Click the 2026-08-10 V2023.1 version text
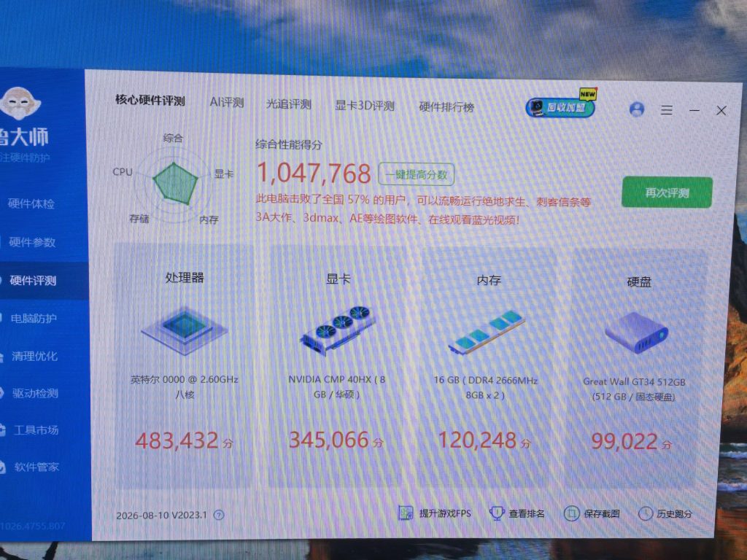747x560 pixels. click(162, 516)
